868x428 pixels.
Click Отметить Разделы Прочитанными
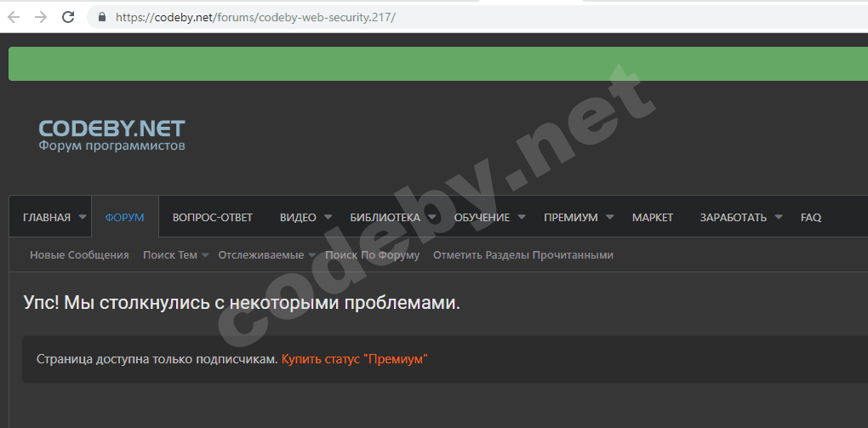click(523, 255)
